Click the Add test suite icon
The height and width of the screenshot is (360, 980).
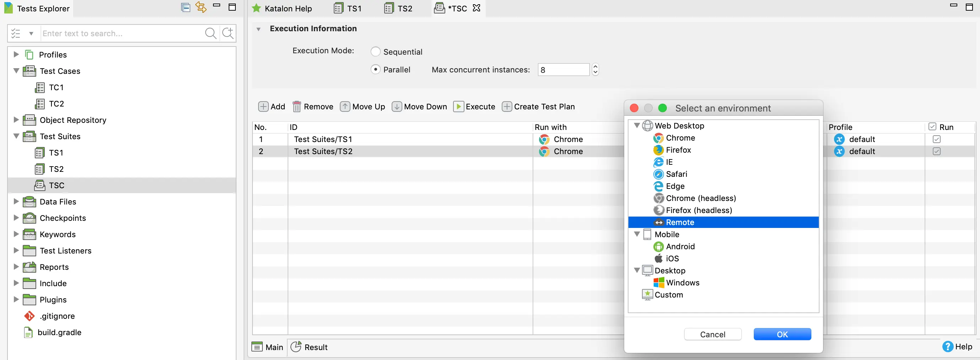[263, 107]
